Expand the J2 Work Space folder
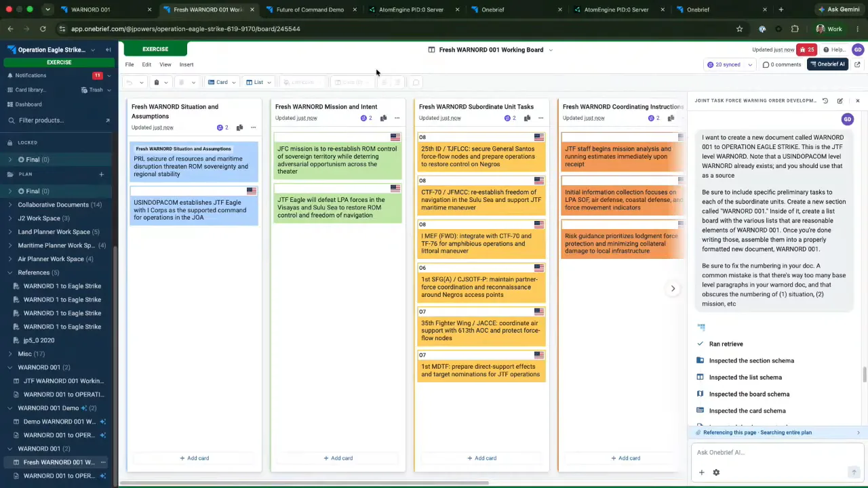This screenshot has height=488, width=868. tap(10, 218)
